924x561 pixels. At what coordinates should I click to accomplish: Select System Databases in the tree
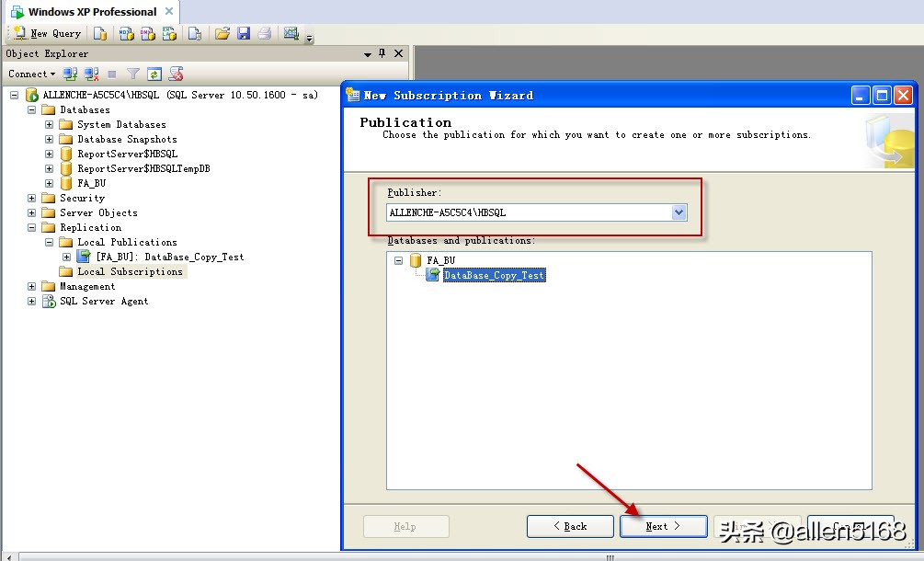121,124
